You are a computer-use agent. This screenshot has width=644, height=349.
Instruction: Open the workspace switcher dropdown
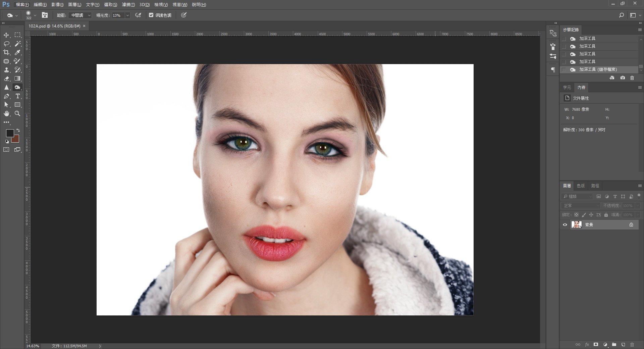(x=635, y=15)
